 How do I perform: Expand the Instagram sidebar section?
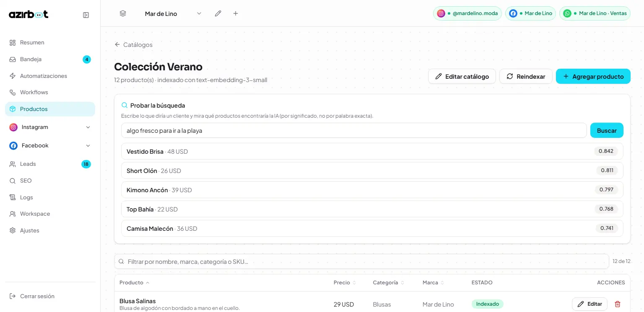tap(88, 127)
